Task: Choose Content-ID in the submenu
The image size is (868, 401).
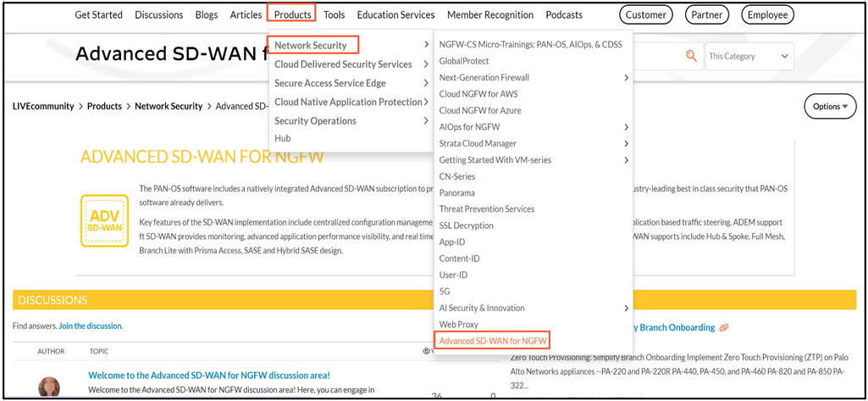Action: [x=460, y=259]
